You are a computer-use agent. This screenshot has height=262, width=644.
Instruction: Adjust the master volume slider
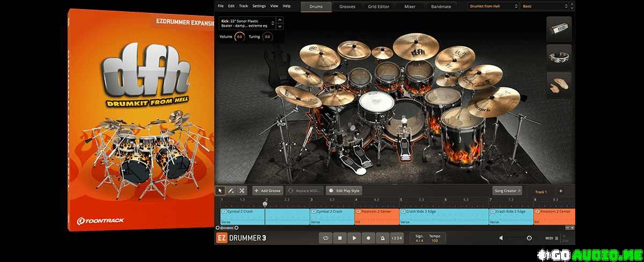pos(529,238)
